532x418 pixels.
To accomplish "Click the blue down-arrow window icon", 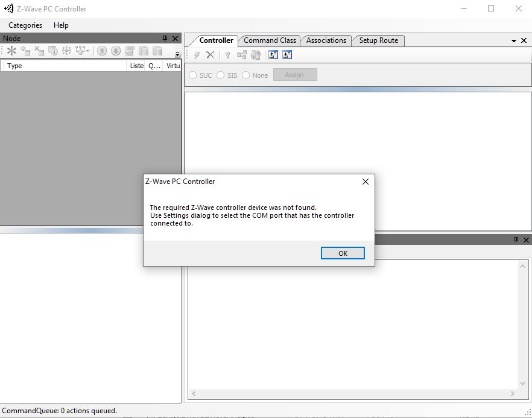I will click(x=287, y=55).
